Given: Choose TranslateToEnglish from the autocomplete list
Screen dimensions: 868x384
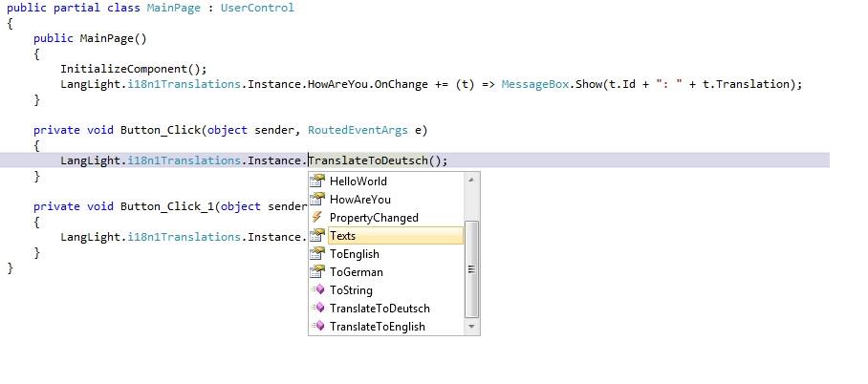Looking at the screenshot, I should point(378,327).
